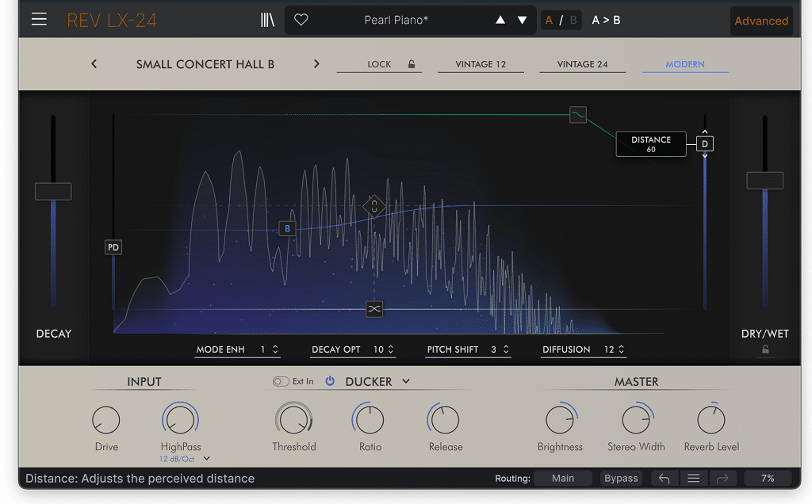Change the PITCH SHIFT stepper
The height and width of the screenshot is (504, 812).
506,349
